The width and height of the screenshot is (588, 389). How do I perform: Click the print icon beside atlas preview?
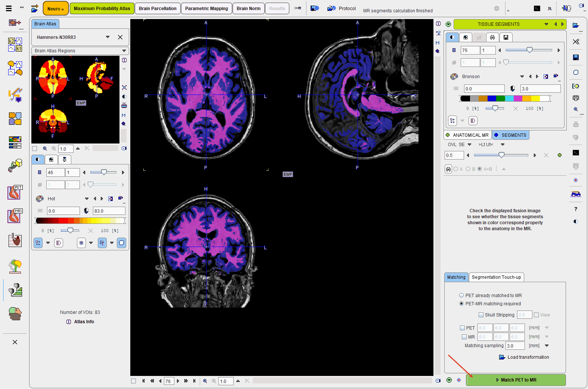coord(124,105)
